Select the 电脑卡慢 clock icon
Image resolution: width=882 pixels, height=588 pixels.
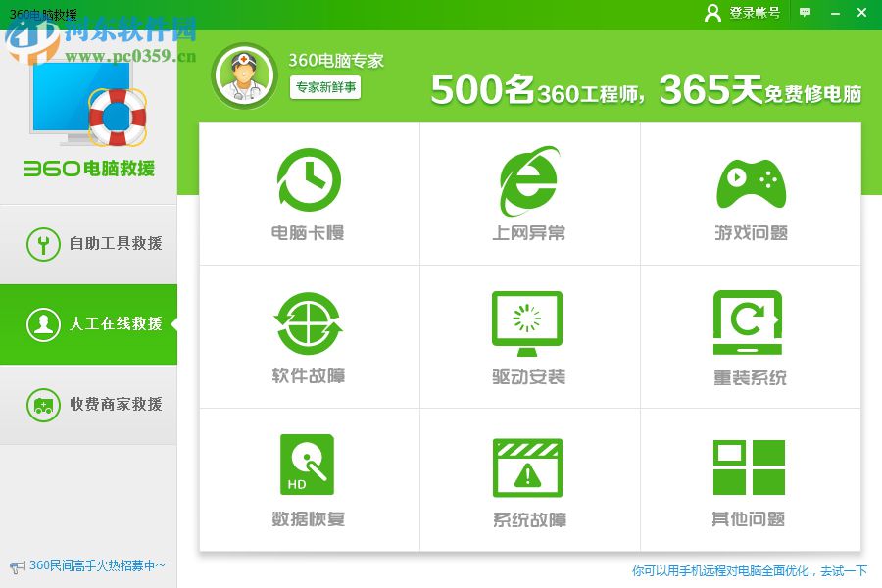(x=309, y=179)
